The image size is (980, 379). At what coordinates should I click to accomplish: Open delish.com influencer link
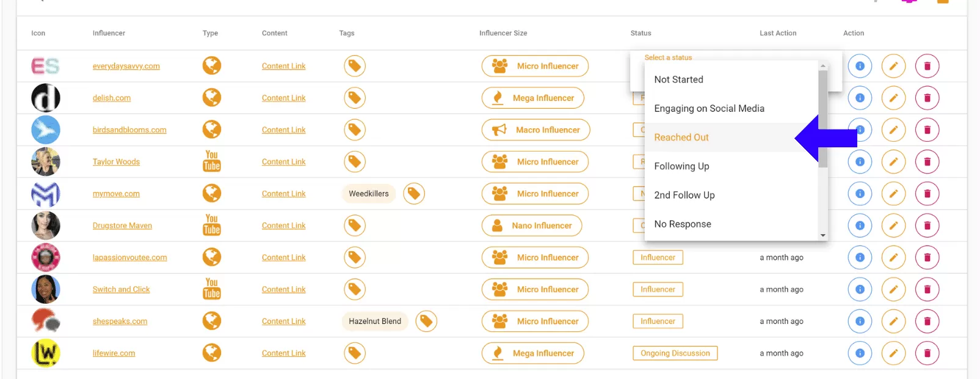[112, 98]
